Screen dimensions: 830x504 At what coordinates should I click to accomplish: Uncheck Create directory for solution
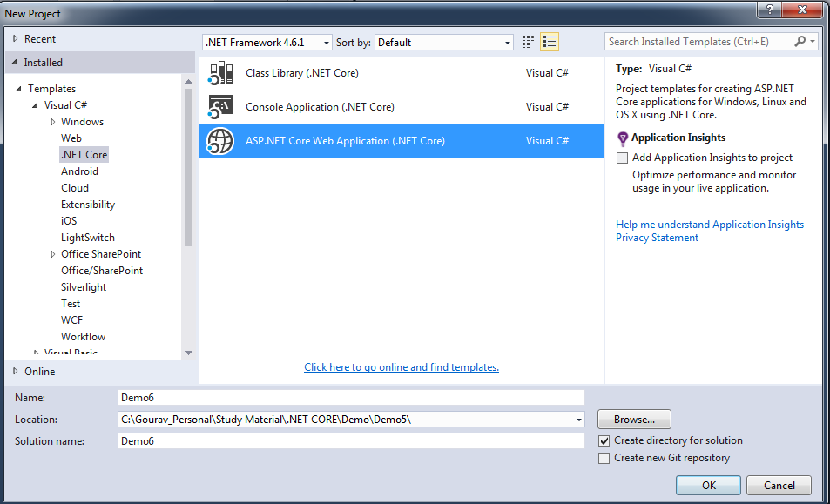click(x=604, y=440)
